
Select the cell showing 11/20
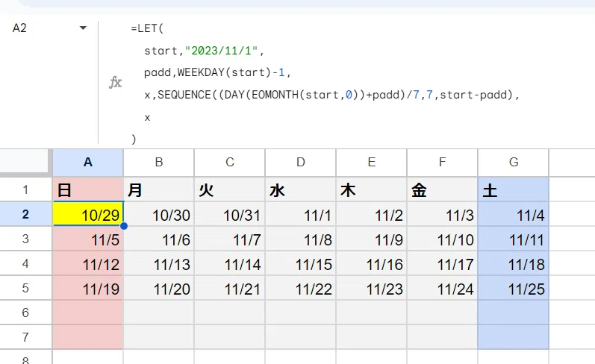159,288
